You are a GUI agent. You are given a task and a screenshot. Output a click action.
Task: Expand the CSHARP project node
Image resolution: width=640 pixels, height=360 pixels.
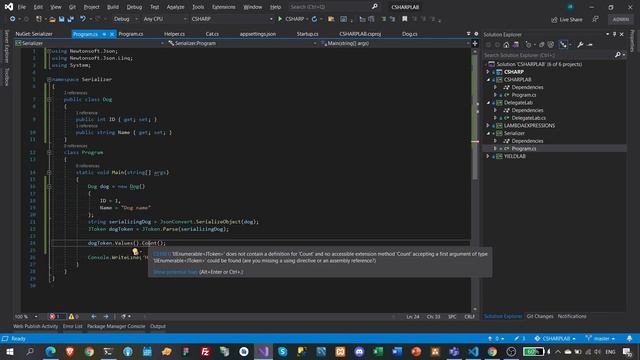[488, 72]
